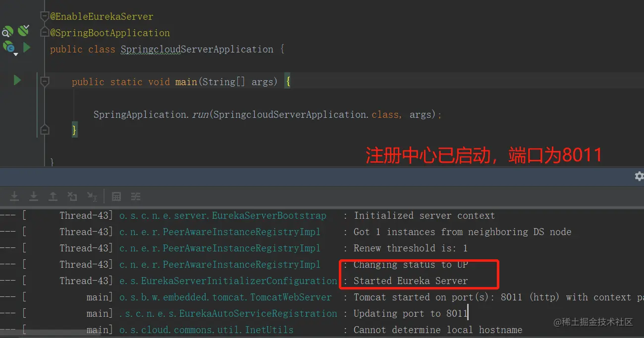Click the 'Updating port to 8011' log message

[x=410, y=314]
